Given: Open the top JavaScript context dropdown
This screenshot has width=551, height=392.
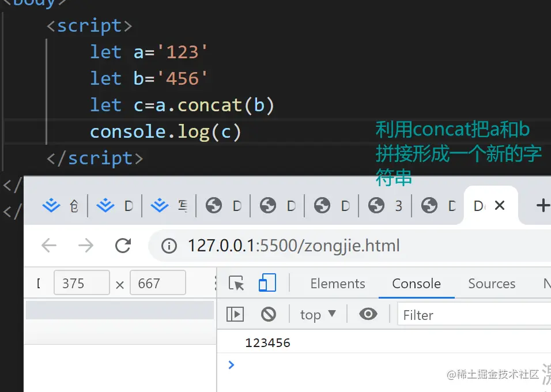Looking at the screenshot, I should click(x=318, y=315).
